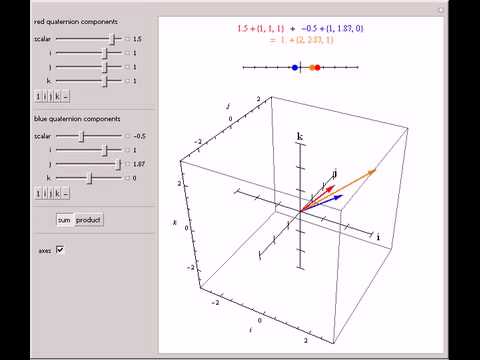
Task: Click blue quaternion scalar slider thumb
Action: [81, 136]
